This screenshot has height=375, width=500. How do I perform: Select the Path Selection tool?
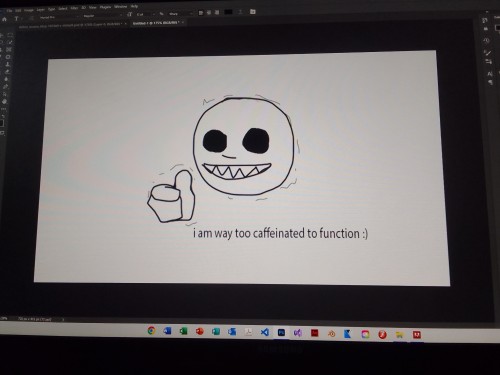(5, 94)
